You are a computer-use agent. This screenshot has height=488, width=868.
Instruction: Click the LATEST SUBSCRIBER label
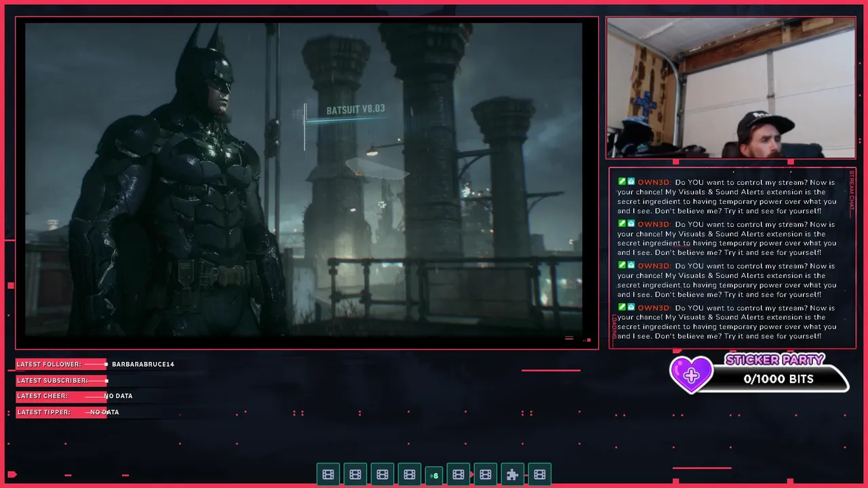pyautogui.click(x=52, y=381)
